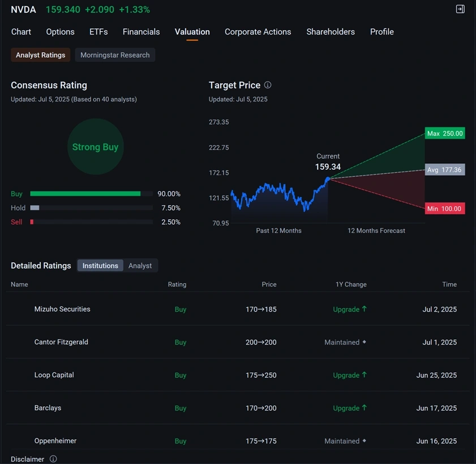Sort by the Rating column header
This screenshot has height=464, width=476.
click(x=177, y=284)
